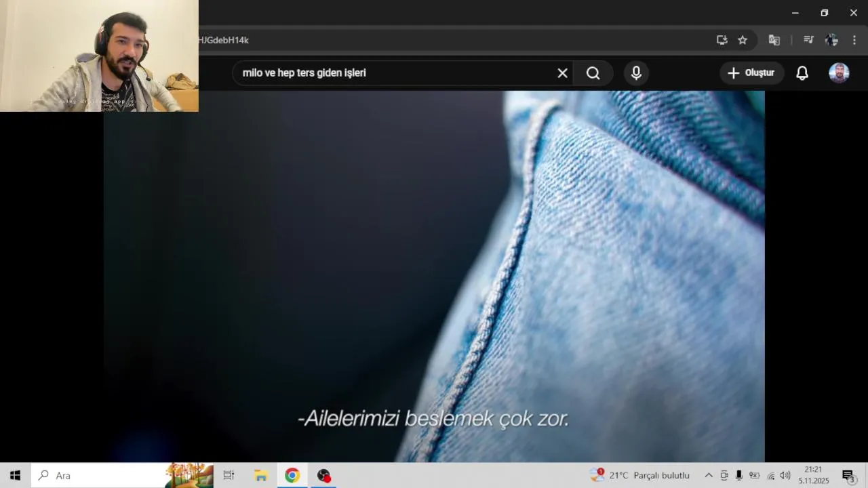Viewport: 868px width, 488px height.
Task: Expand hidden system tray icons
Action: (x=709, y=475)
